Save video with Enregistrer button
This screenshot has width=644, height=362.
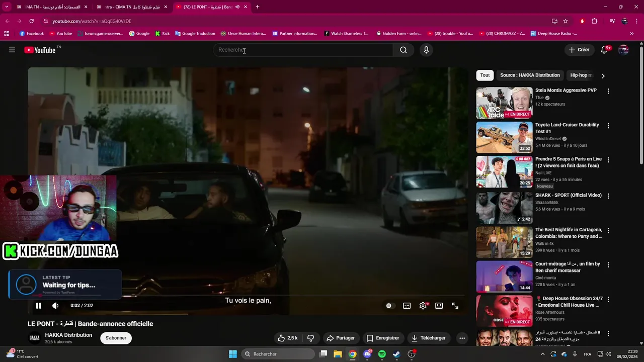(383, 338)
